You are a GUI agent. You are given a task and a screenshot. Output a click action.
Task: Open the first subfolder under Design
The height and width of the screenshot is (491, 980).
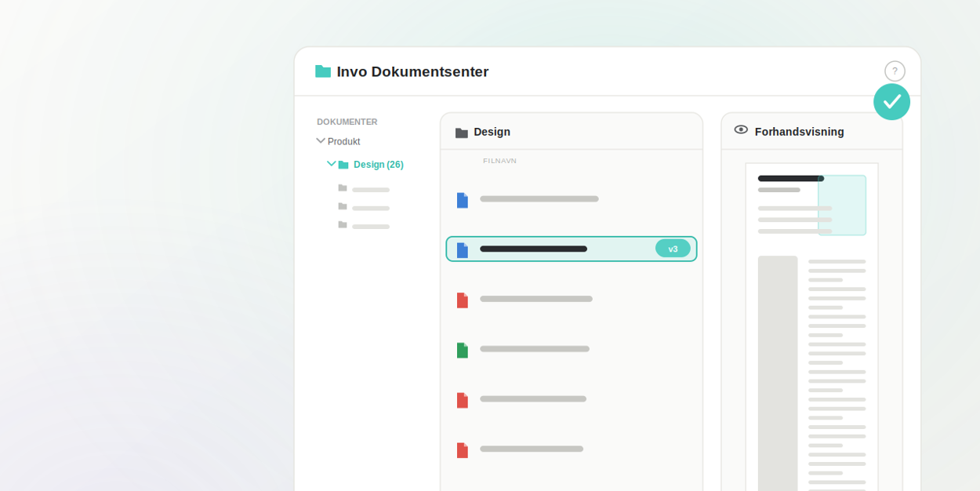364,188
